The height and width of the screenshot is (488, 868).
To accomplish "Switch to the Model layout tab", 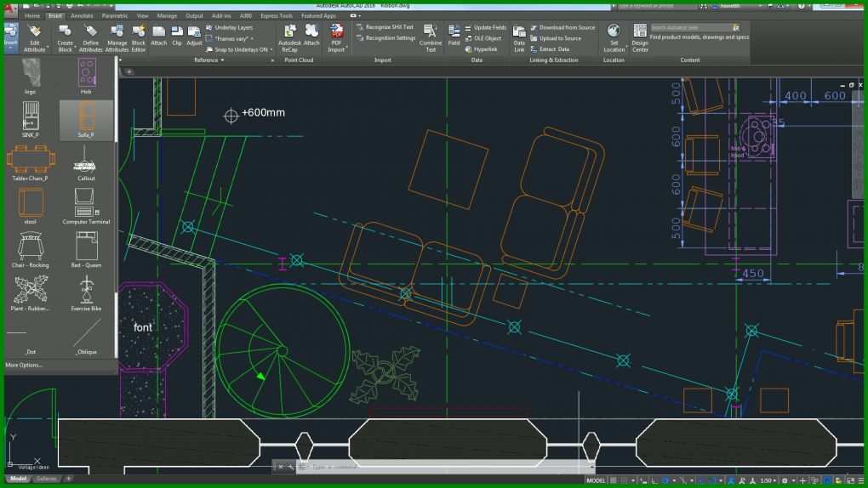I will [x=18, y=479].
